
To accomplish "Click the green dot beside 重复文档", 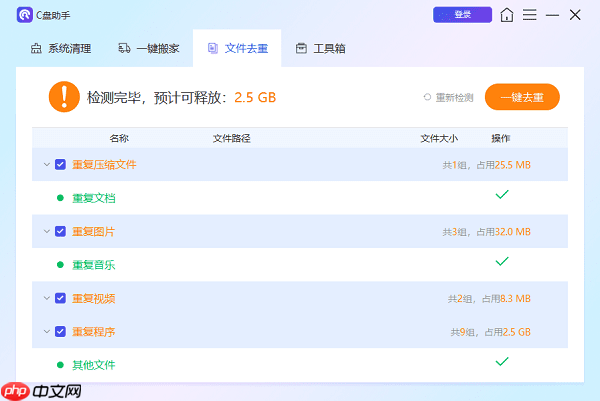I will coord(60,198).
